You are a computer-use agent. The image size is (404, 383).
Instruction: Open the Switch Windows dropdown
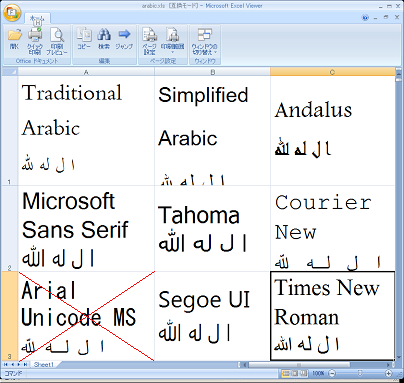pyautogui.click(x=205, y=41)
